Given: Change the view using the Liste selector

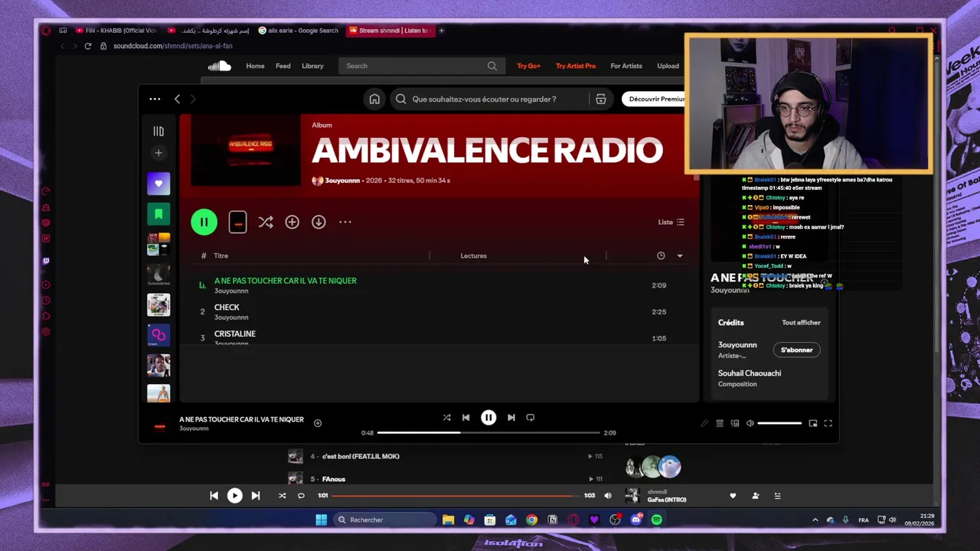Looking at the screenshot, I should click(671, 222).
